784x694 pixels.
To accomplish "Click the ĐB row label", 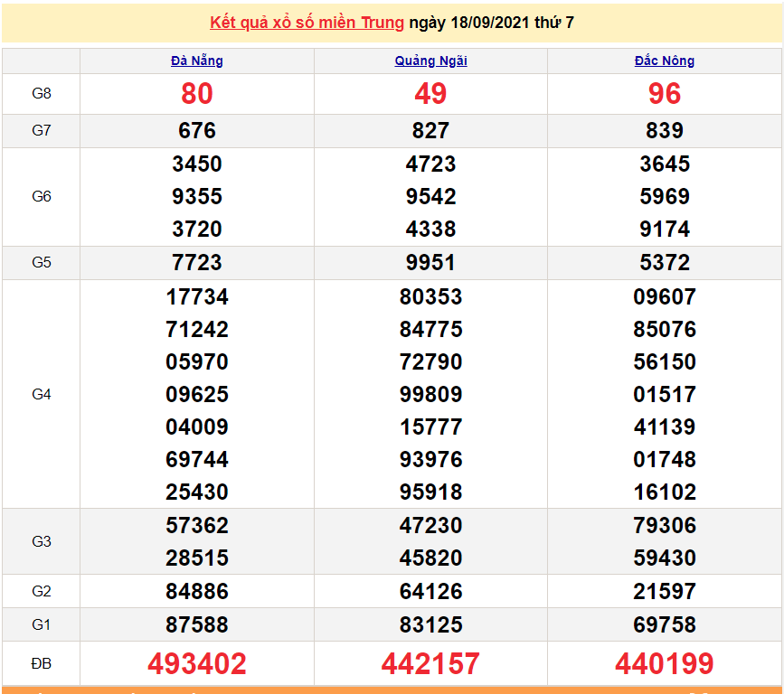I will pos(41,663).
